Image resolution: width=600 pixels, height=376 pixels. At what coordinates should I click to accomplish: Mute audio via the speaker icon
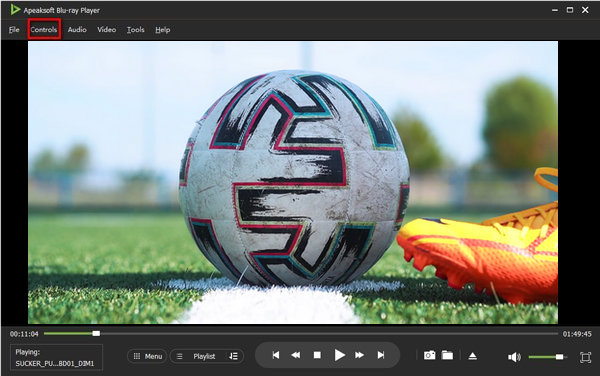514,357
